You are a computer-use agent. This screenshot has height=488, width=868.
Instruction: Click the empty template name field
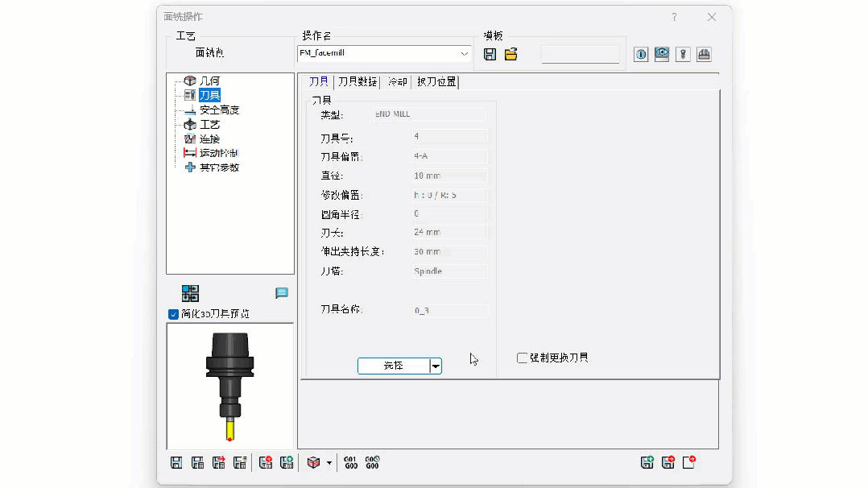coord(580,54)
